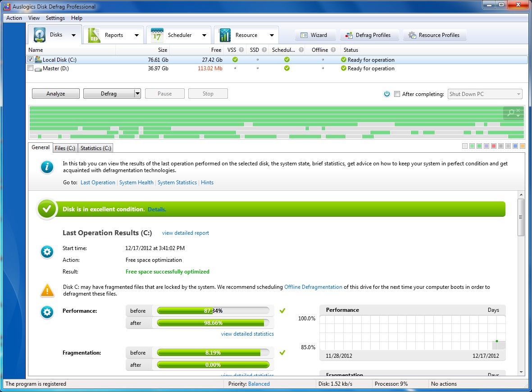Open the Action menu

(x=14, y=18)
